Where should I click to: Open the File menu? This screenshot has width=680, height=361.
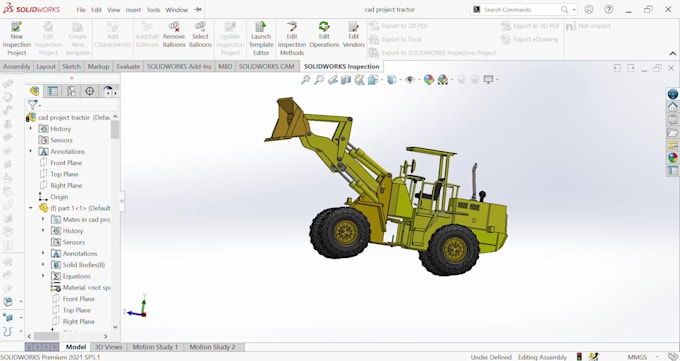[81, 10]
